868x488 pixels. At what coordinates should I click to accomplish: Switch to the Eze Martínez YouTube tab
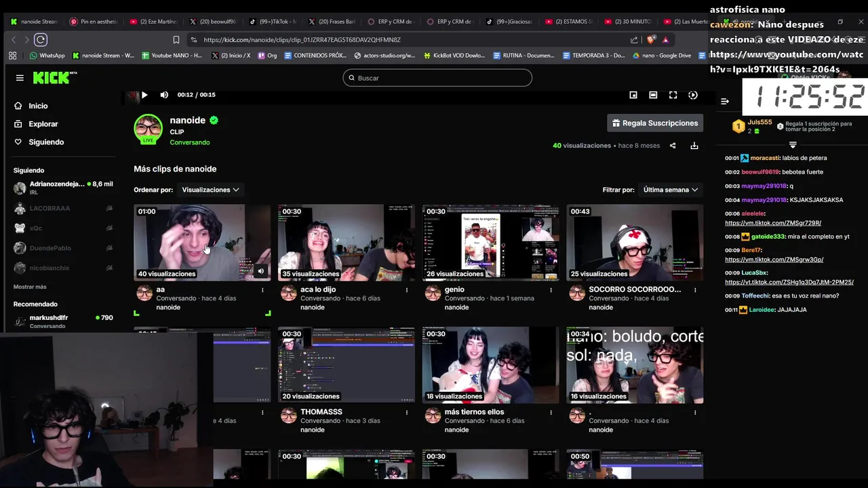[154, 22]
